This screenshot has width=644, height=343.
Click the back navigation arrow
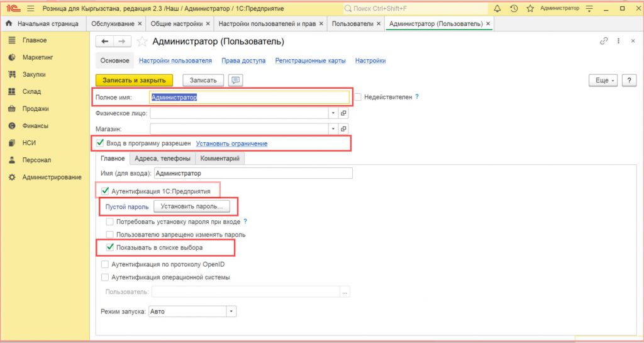(104, 42)
